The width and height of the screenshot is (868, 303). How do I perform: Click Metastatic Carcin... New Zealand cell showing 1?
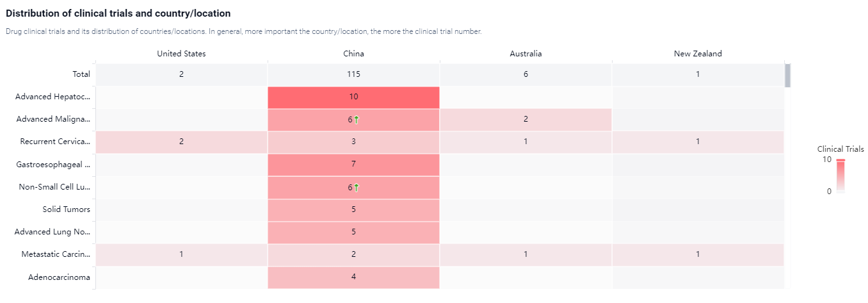point(698,255)
